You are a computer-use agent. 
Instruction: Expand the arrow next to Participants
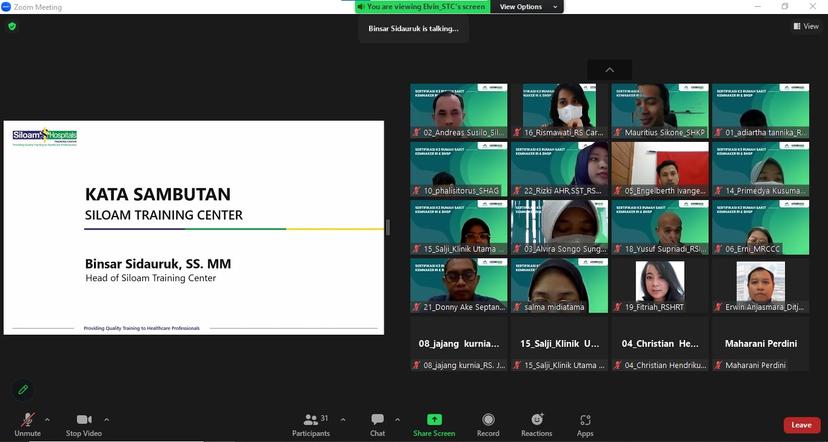tap(343, 420)
